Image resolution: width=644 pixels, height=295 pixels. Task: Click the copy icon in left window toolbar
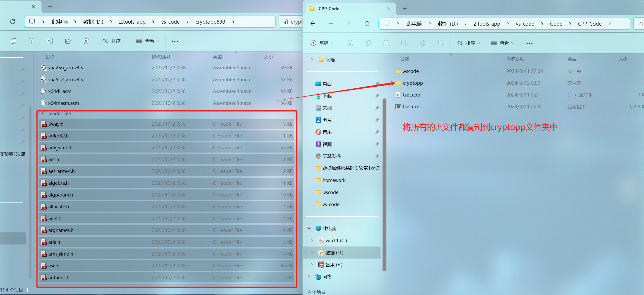point(14,41)
